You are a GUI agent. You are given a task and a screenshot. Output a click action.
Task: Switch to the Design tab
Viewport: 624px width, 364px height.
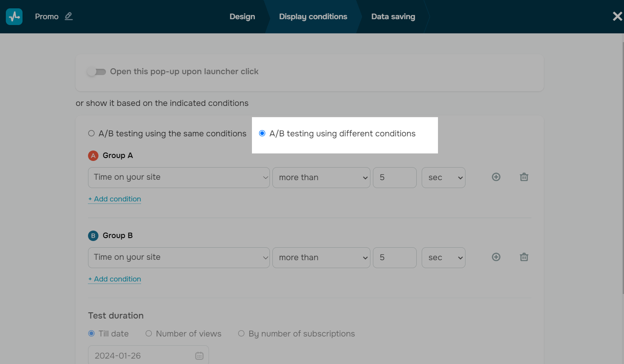point(242,17)
